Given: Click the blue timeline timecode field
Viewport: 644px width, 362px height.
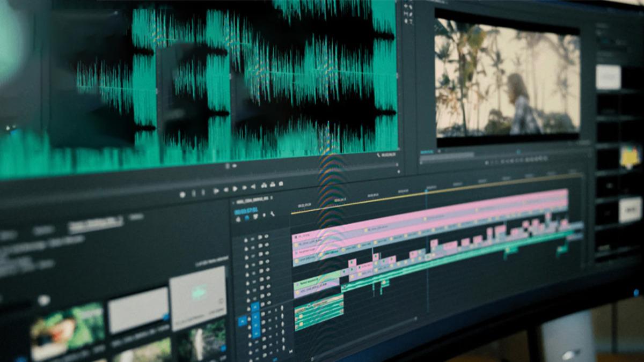Looking at the screenshot, I should (246, 211).
